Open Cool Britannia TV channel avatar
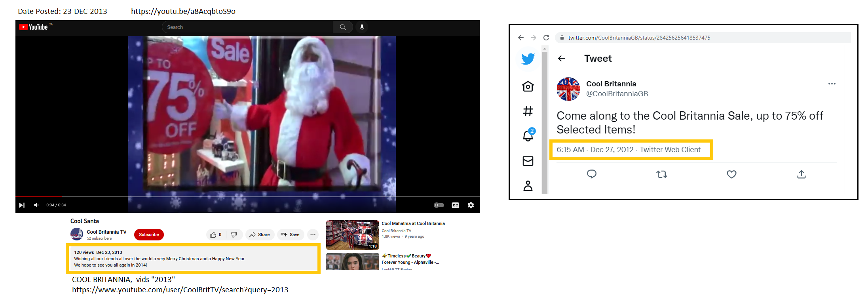 [77, 234]
